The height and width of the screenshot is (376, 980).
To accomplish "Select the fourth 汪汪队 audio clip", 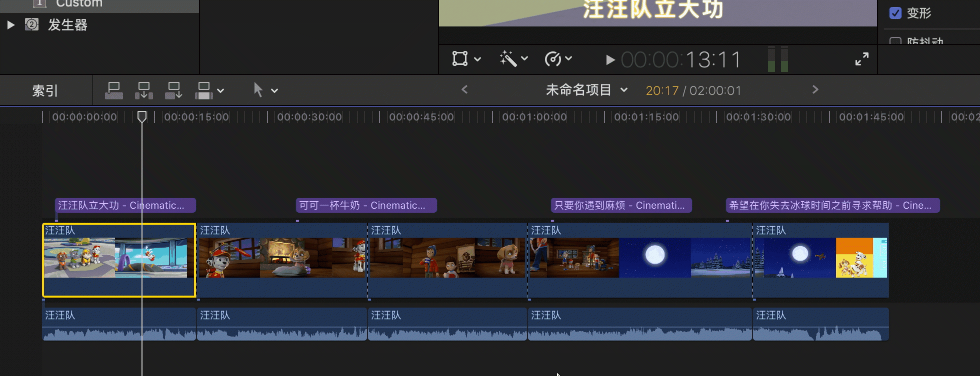I will [640, 324].
